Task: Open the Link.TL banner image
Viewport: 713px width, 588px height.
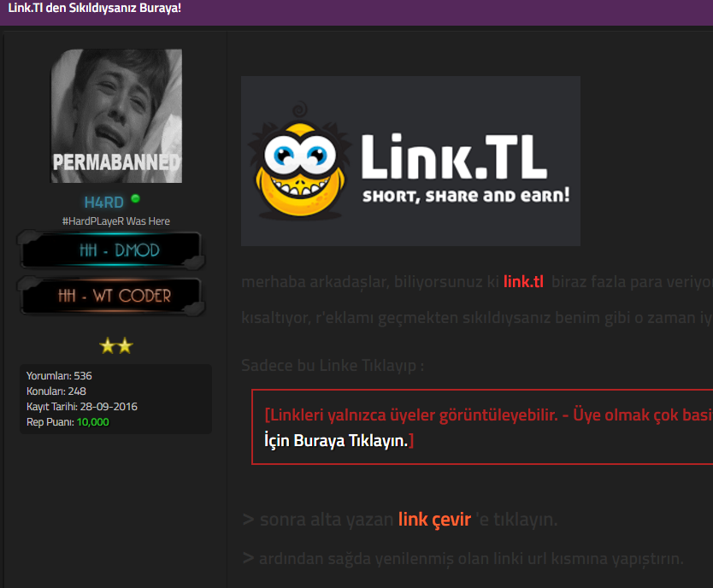Action: [410, 161]
